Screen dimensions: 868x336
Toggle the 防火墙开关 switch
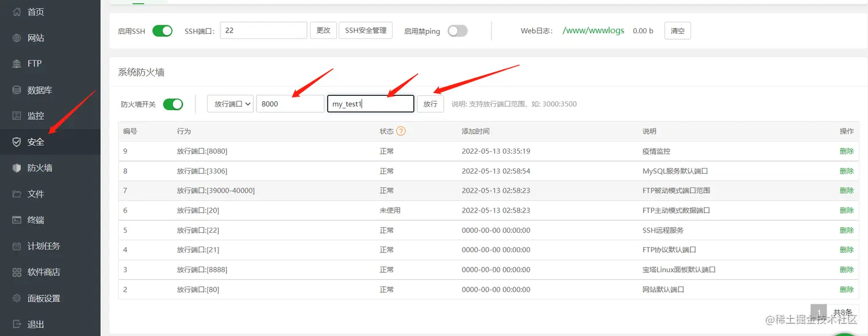point(173,104)
